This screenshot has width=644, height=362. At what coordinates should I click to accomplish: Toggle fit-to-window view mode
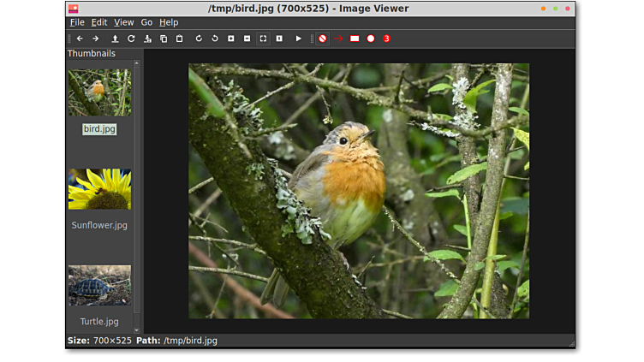263,39
